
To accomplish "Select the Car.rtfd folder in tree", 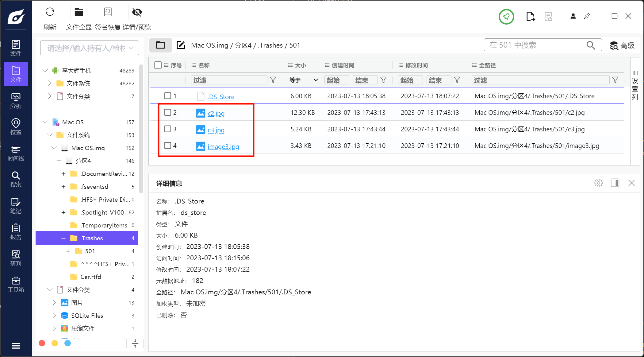I will coord(90,277).
